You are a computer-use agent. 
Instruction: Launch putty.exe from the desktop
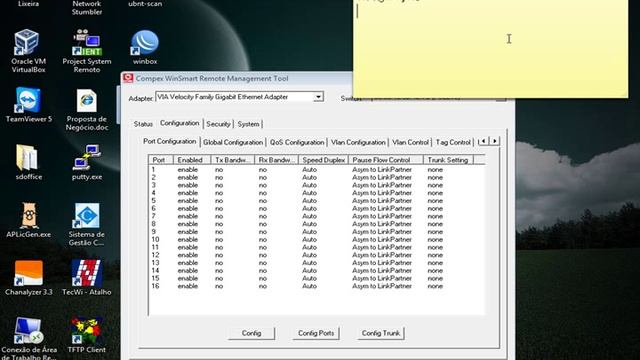(x=87, y=162)
